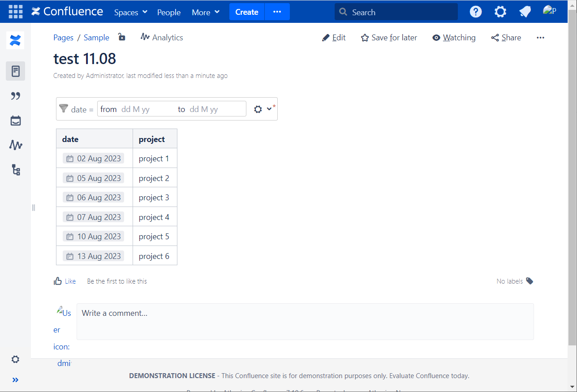Open page tree hierarchy icon in sidebar

16,170
